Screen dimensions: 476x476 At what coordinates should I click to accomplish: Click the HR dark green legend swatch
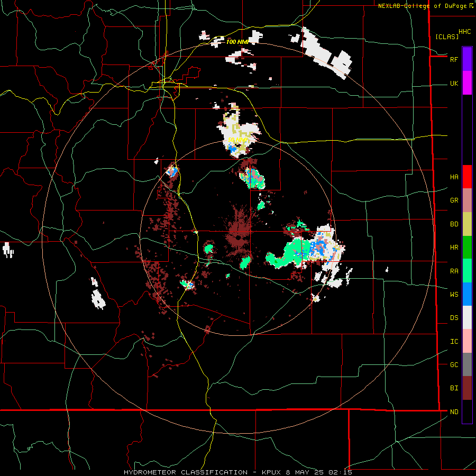coord(467,248)
